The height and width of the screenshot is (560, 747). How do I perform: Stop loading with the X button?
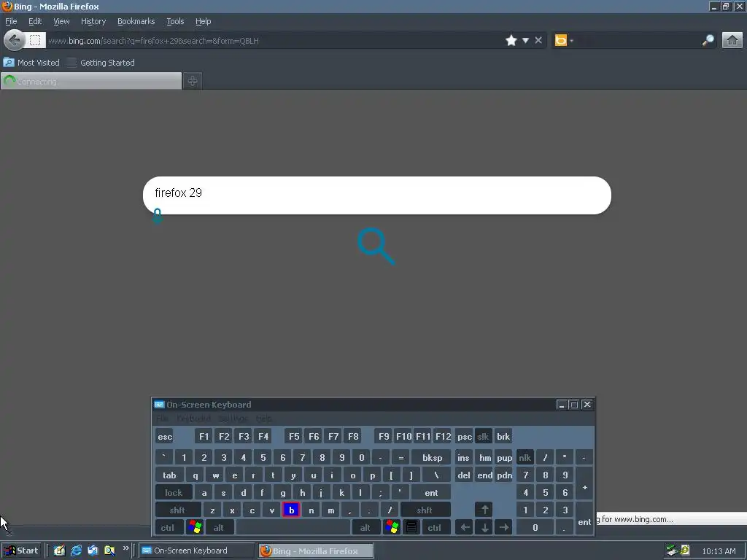coord(538,41)
